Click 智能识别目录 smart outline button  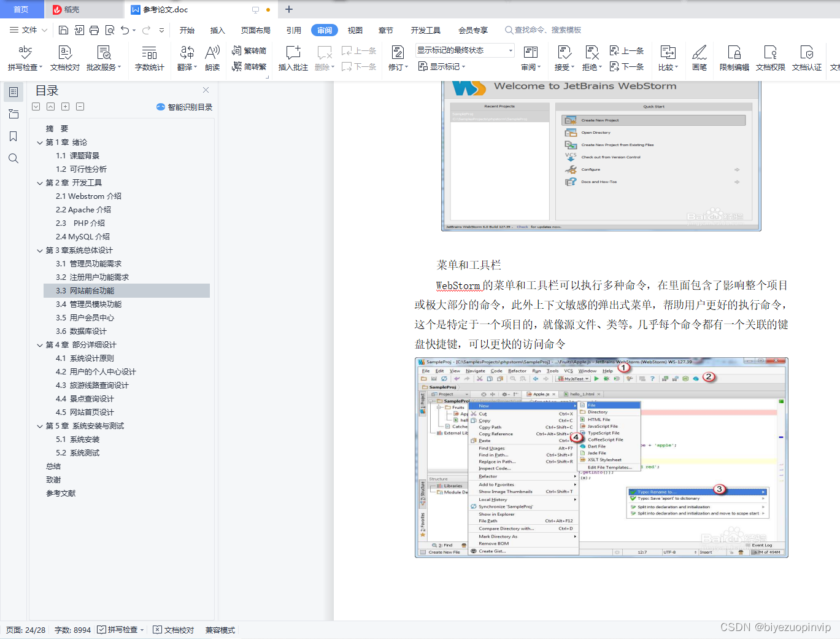tap(184, 107)
